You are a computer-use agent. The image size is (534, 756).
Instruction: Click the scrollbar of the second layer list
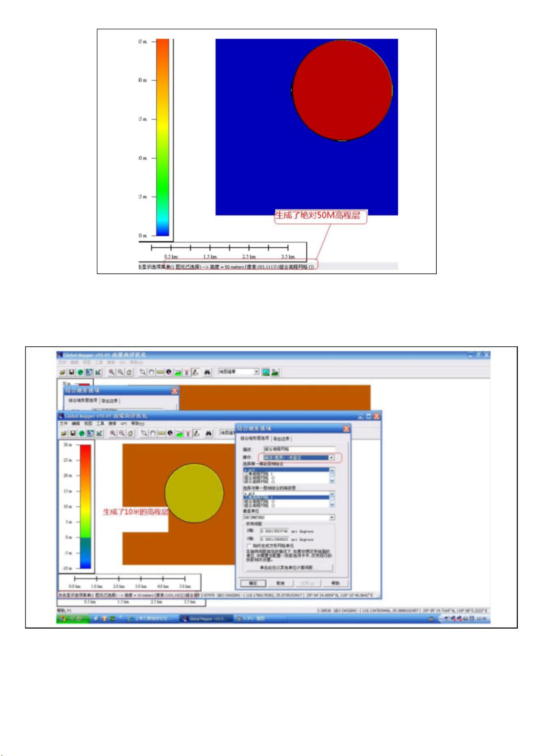tap(332, 499)
